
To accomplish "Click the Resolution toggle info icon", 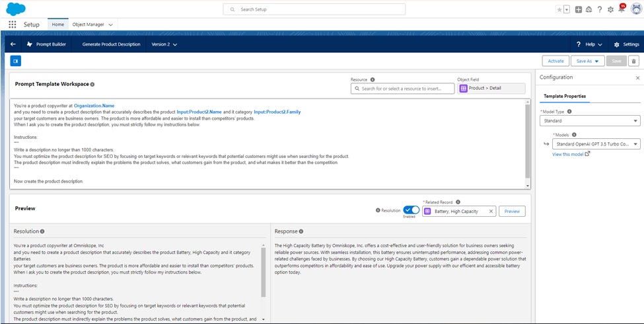I will [378, 210].
